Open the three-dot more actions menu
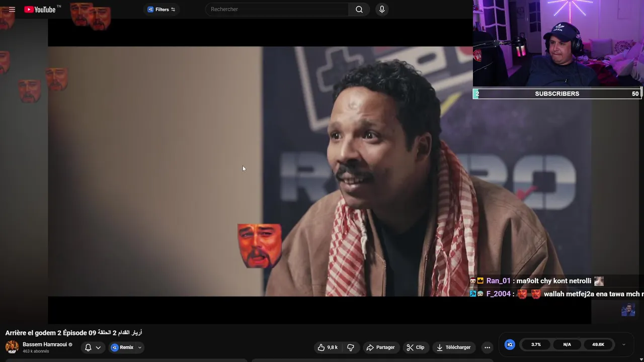The width and height of the screenshot is (644, 362). click(487, 347)
